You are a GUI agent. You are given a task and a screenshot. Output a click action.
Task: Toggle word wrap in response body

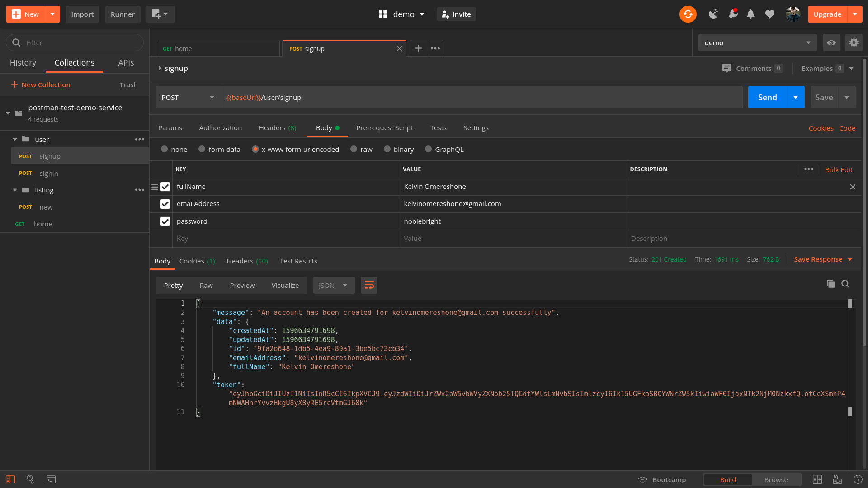(x=369, y=285)
